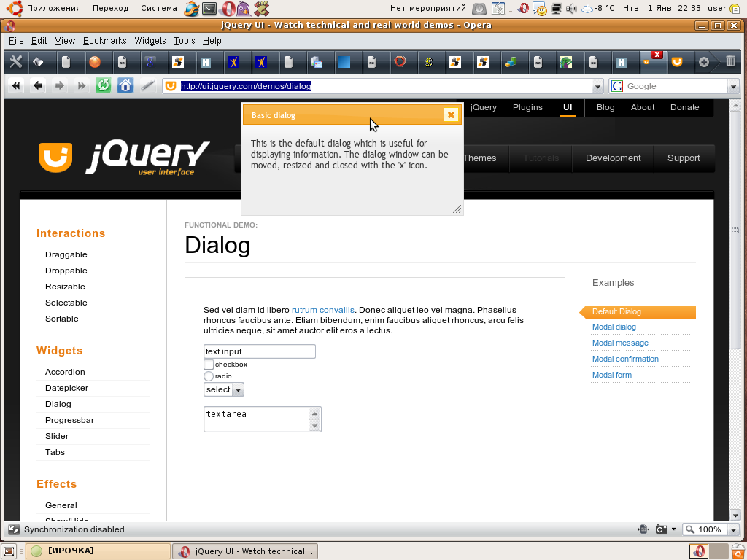
Task: Click the fit-to-width icon in status bar
Action: tap(643, 529)
